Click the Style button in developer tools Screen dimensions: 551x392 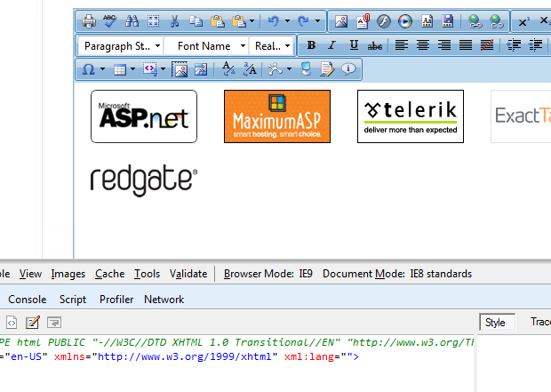pos(497,322)
